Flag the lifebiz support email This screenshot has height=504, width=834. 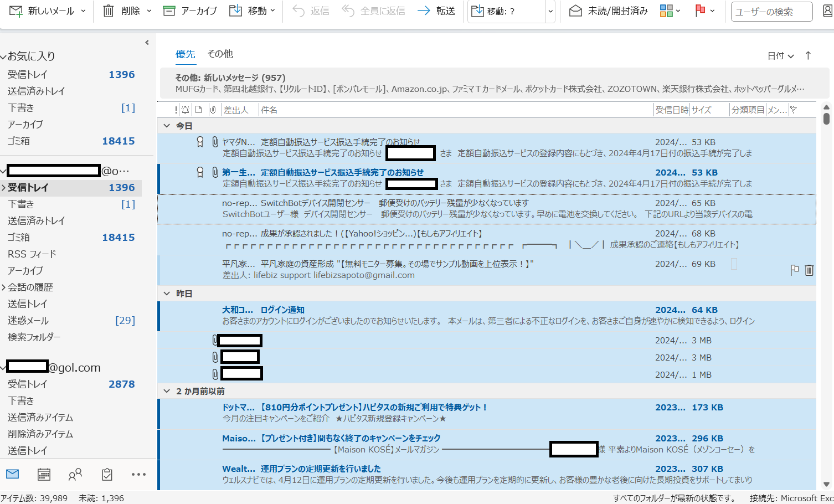pos(794,270)
